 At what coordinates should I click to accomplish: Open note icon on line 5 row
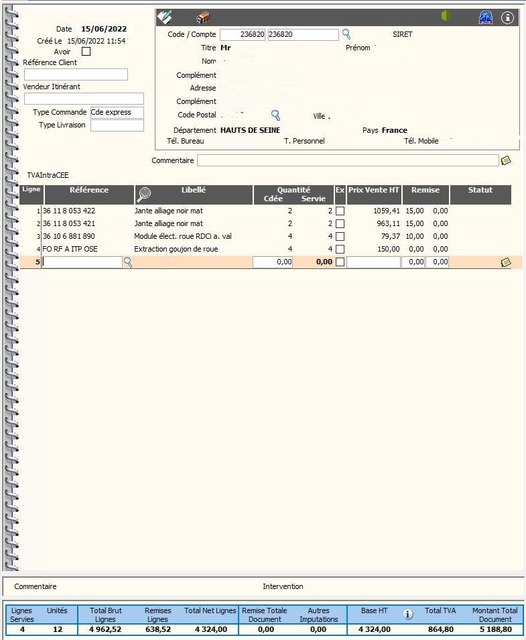click(506, 262)
